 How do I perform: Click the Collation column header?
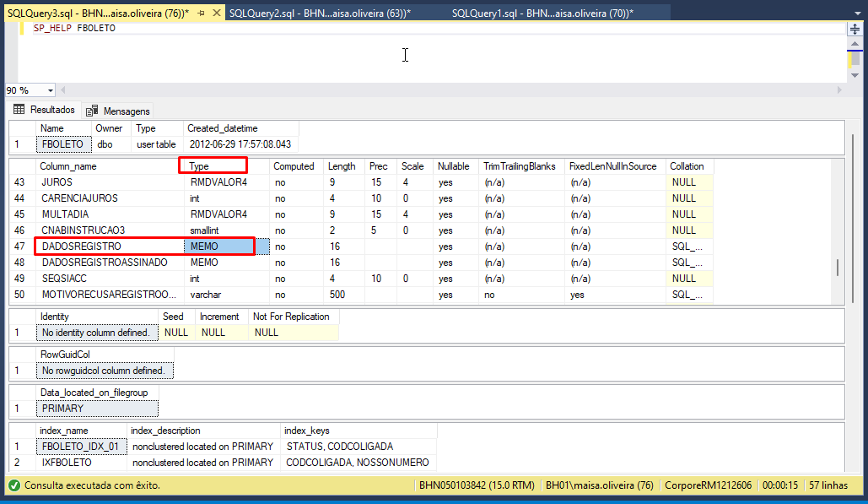tap(687, 166)
